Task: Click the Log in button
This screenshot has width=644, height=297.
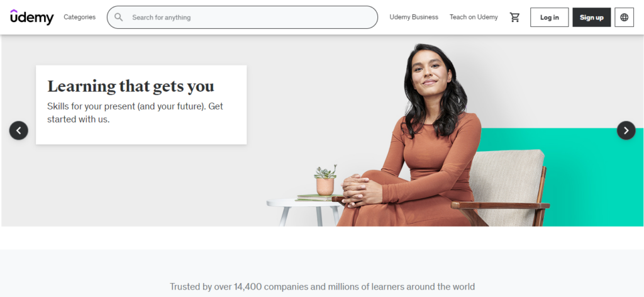Action: point(549,17)
